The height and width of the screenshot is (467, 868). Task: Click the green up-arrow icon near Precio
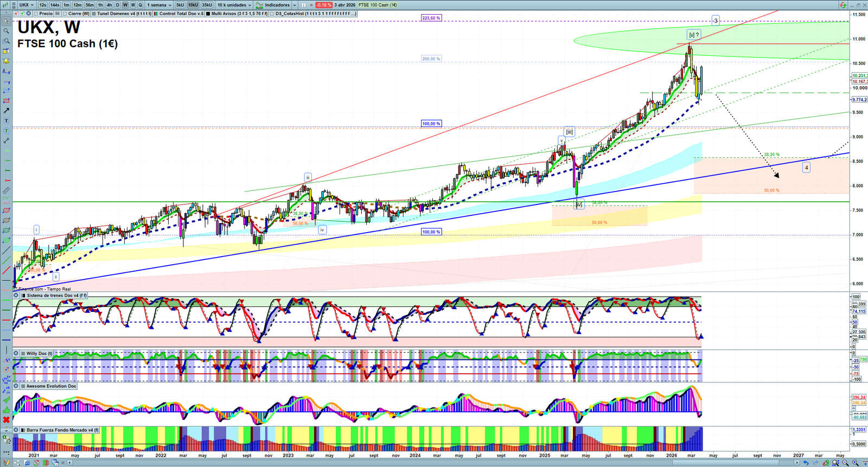coord(22,14)
